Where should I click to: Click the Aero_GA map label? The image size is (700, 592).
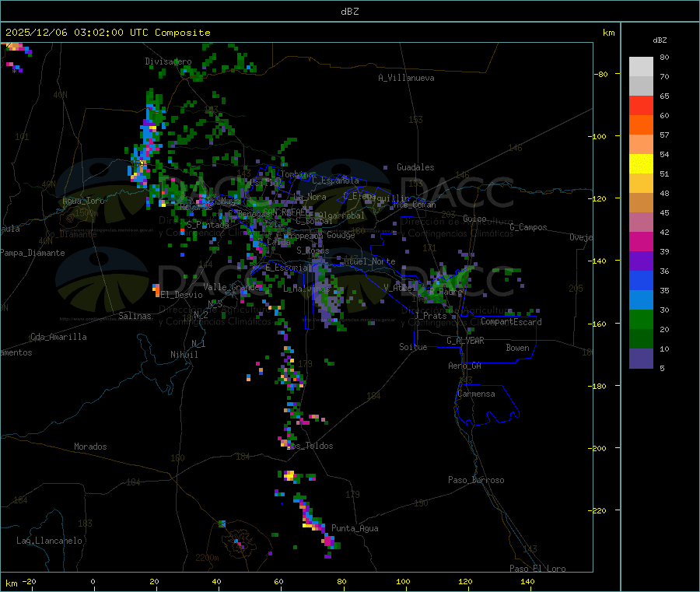coord(465,366)
